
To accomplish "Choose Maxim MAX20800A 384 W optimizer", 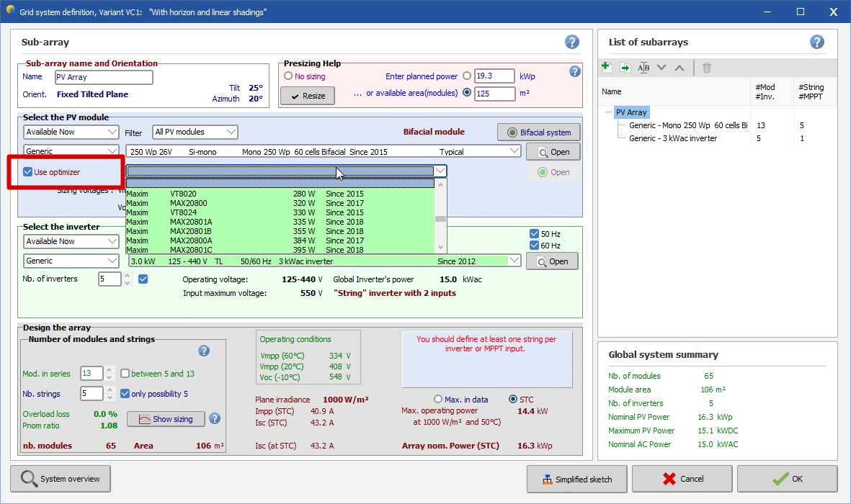I will point(280,241).
